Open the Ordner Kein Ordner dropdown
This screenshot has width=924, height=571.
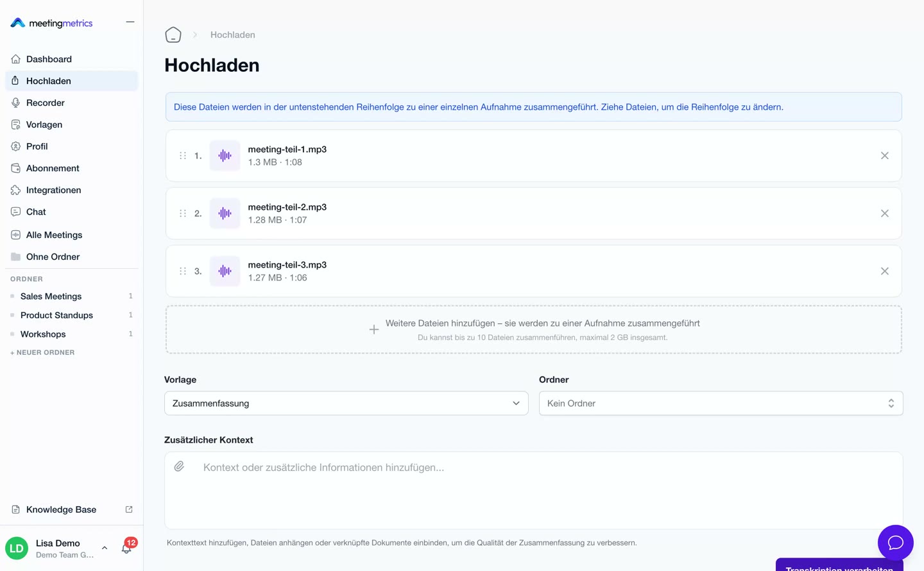coord(721,404)
